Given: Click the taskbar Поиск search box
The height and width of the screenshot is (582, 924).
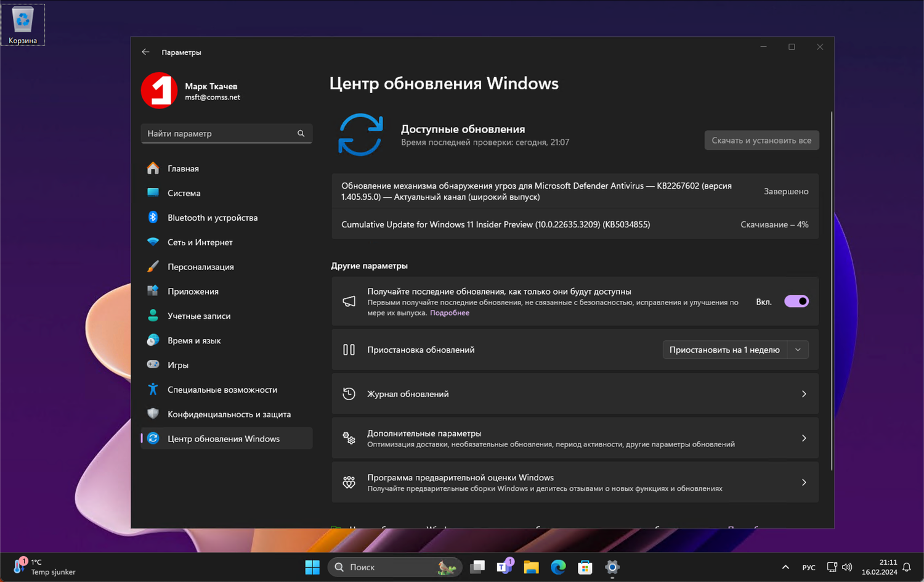Looking at the screenshot, I should tap(394, 567).
